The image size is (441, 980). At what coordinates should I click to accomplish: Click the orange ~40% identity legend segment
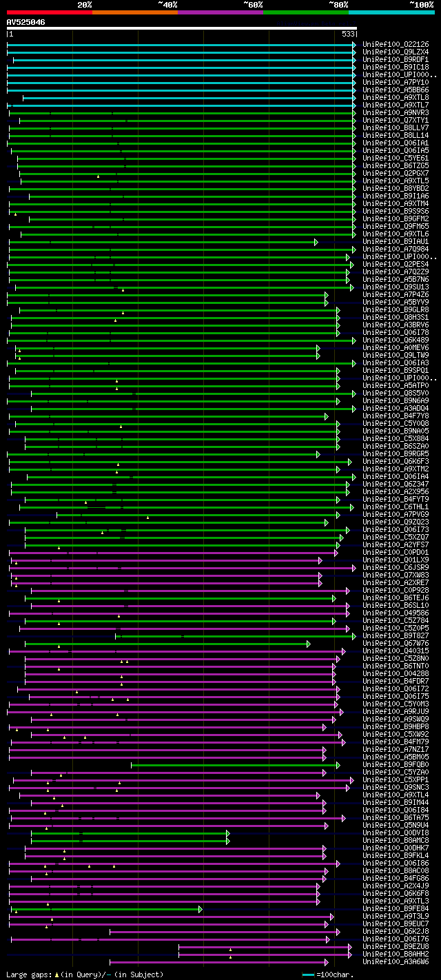[x=135, y=12]
